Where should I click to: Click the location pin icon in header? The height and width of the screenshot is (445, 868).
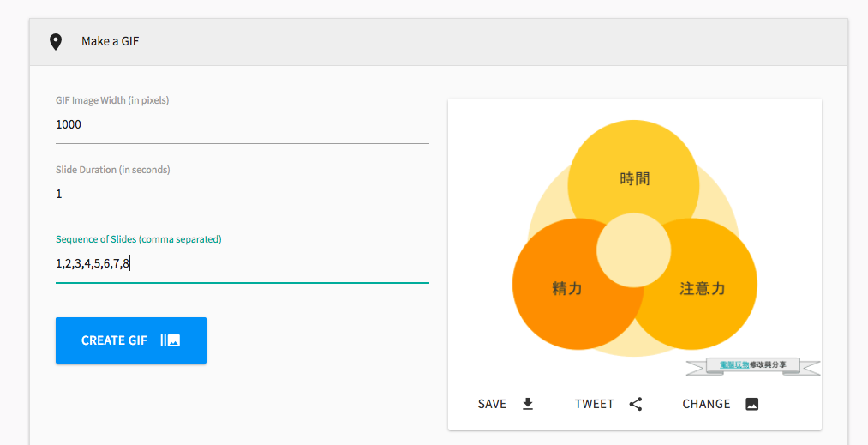(x=56, y=42)
